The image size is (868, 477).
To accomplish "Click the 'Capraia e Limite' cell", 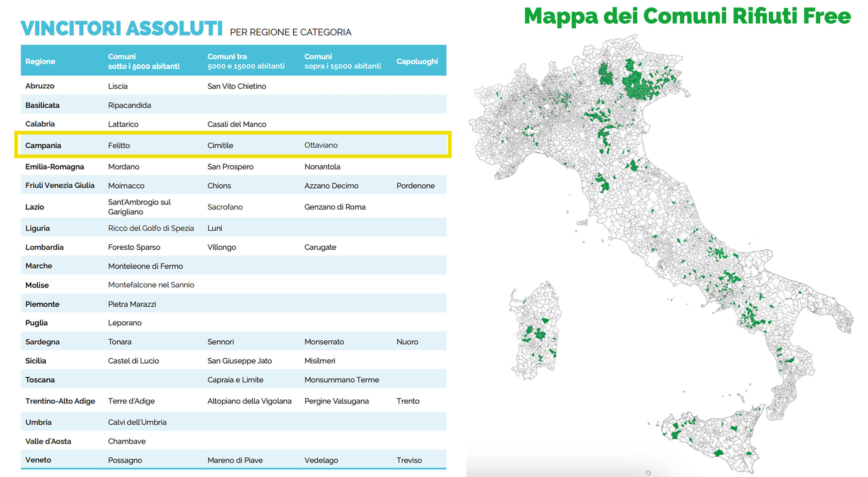I will click(235, 380).
